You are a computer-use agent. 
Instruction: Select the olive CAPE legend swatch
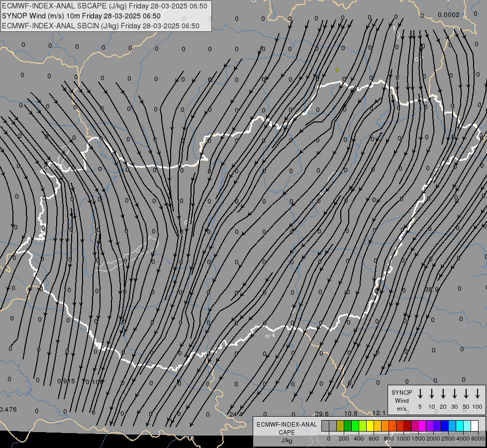pos(340,426)
